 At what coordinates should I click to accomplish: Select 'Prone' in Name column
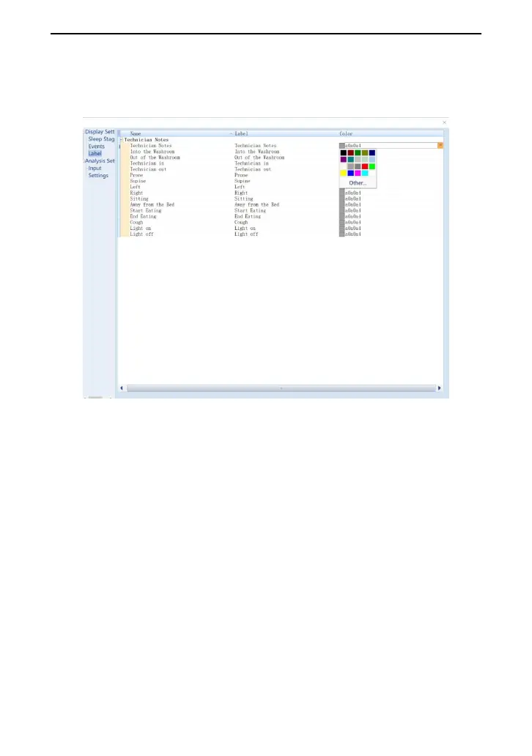click(x=136, y=175)
